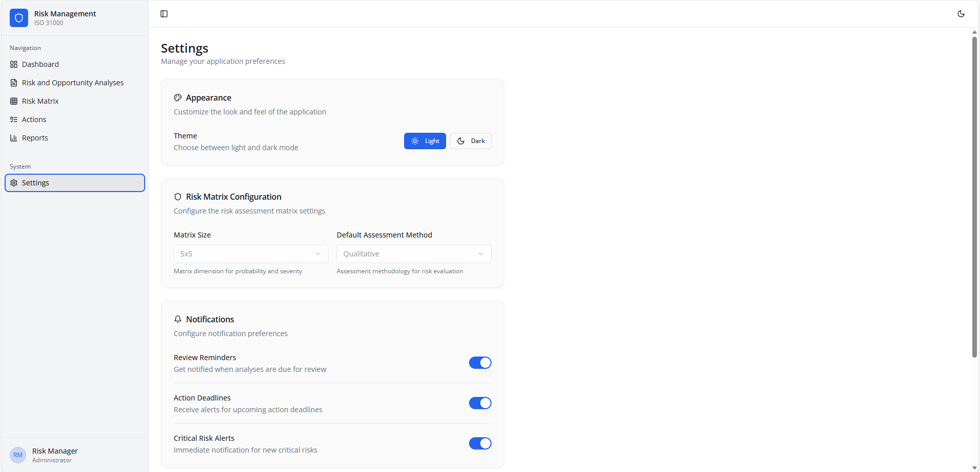980x472 pixels.
Task: Open the Default Assessment Method dropdown
Action: 413,254
